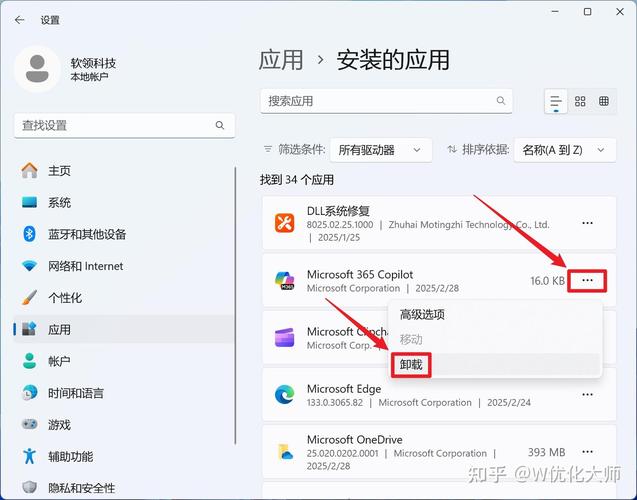Open 帐户 settings

coord(124,361)
